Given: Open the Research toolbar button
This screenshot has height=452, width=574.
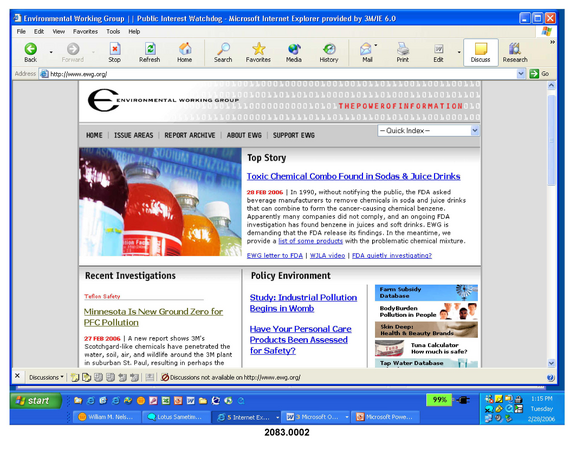Looking at the screenshot, I should click(515, 52).
